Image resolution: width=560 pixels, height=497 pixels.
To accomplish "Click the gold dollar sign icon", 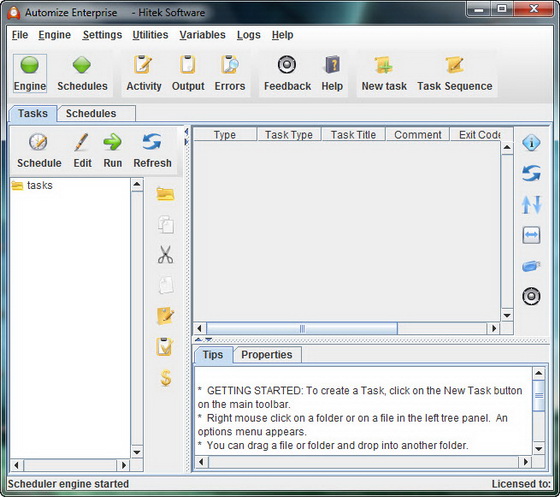I will click(166, 378).
